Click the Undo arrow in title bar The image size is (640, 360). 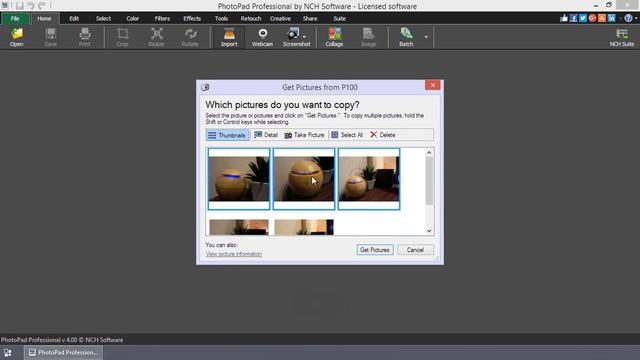click(31, 6)
